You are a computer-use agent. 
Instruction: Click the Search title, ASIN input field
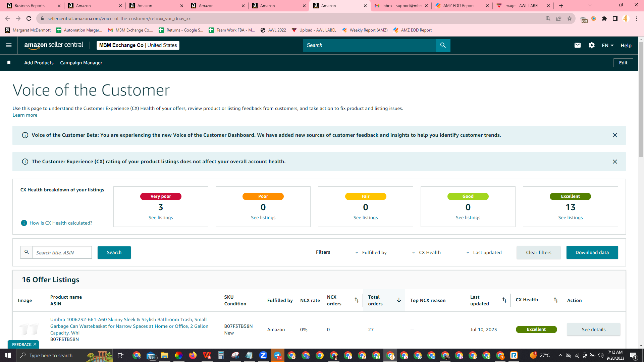coord(62,252)
